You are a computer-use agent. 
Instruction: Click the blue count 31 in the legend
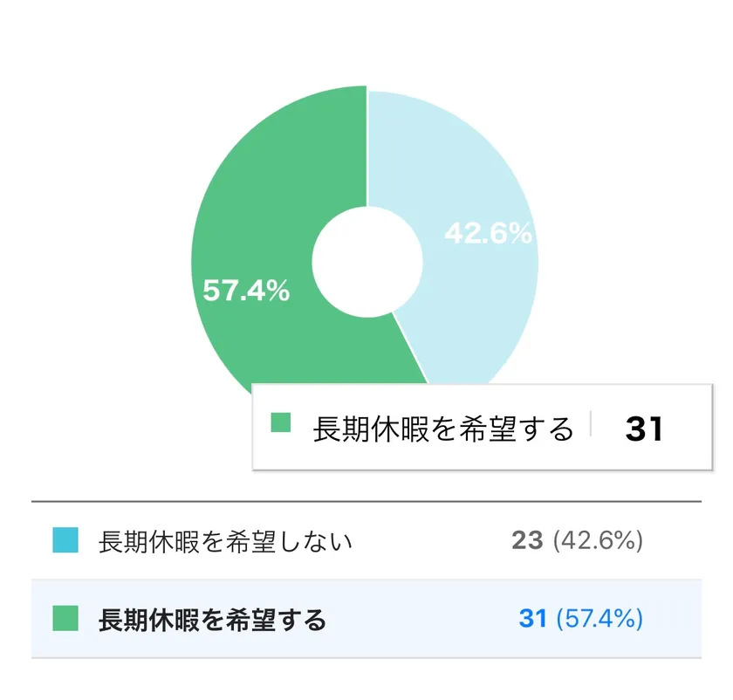(x=532, y=619)
